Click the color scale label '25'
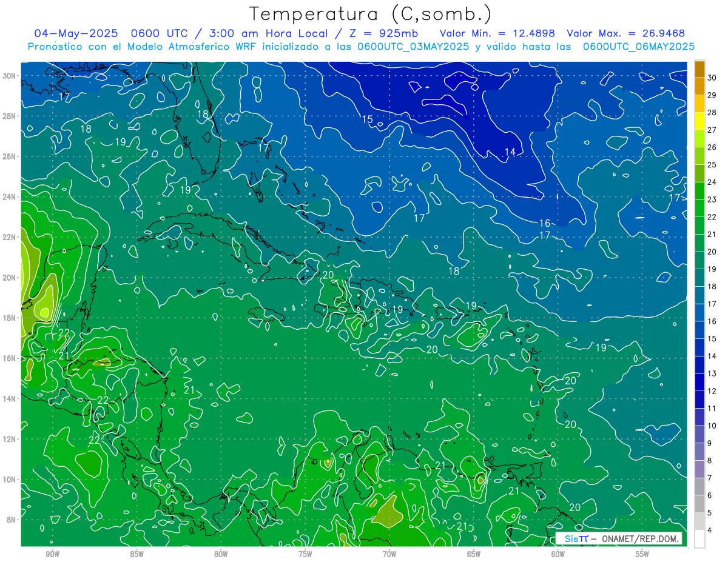This screenshot has width=728, height=562. (712, 165)
